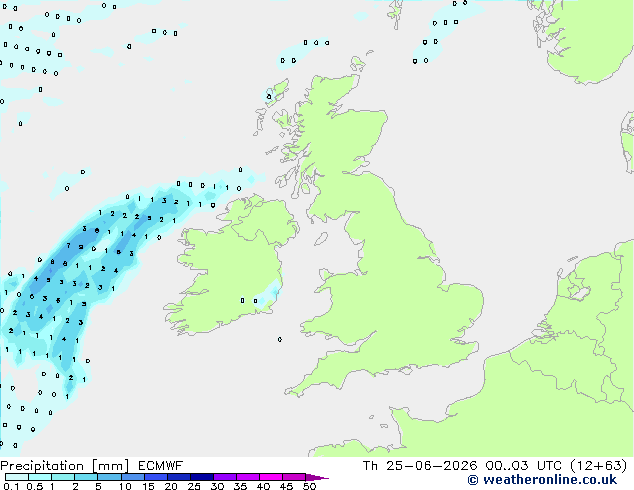Select the 15–20 mm legend color swatch
Image resolution: width=634 pixels, height=490 pixels.
(155, 477)
